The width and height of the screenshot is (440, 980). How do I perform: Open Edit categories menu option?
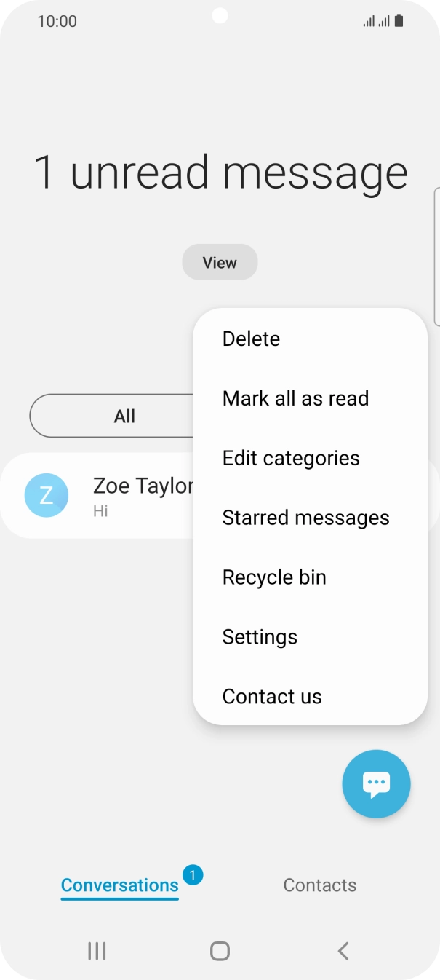(291, 458)
